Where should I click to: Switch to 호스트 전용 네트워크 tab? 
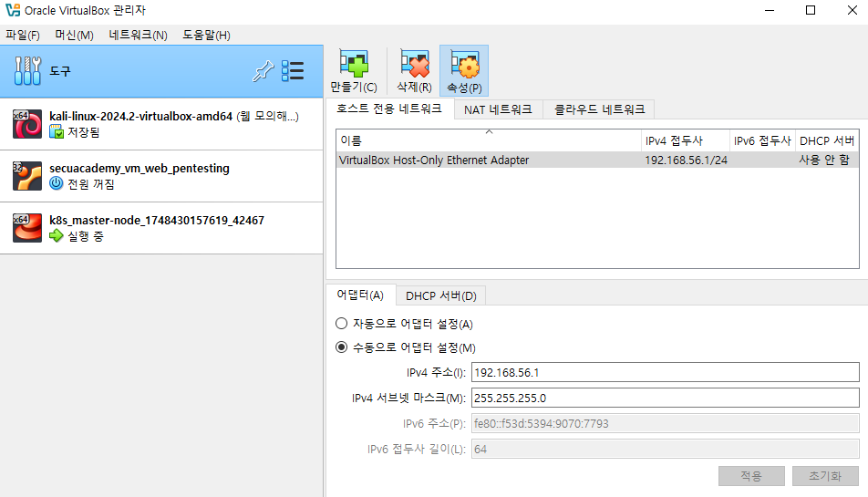(389, 109)
